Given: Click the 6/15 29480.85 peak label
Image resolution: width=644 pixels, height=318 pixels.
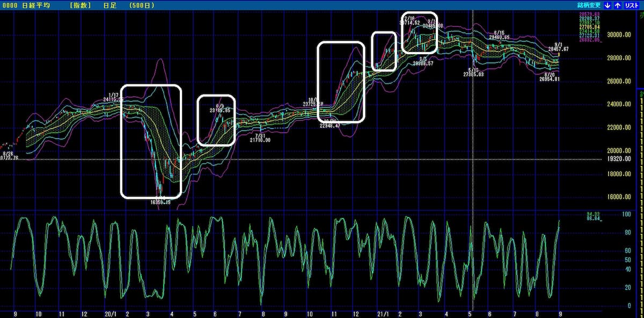Looking at the screenshot, I should tap(499, 35).
